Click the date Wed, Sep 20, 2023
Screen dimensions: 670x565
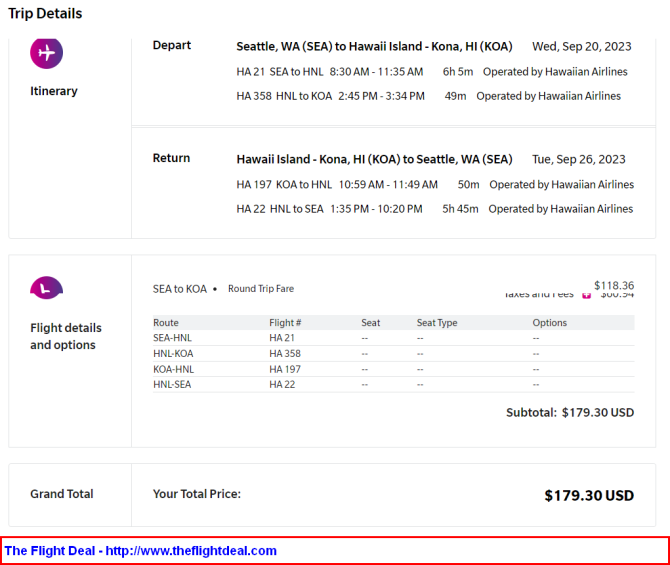[x=582, y=46]
